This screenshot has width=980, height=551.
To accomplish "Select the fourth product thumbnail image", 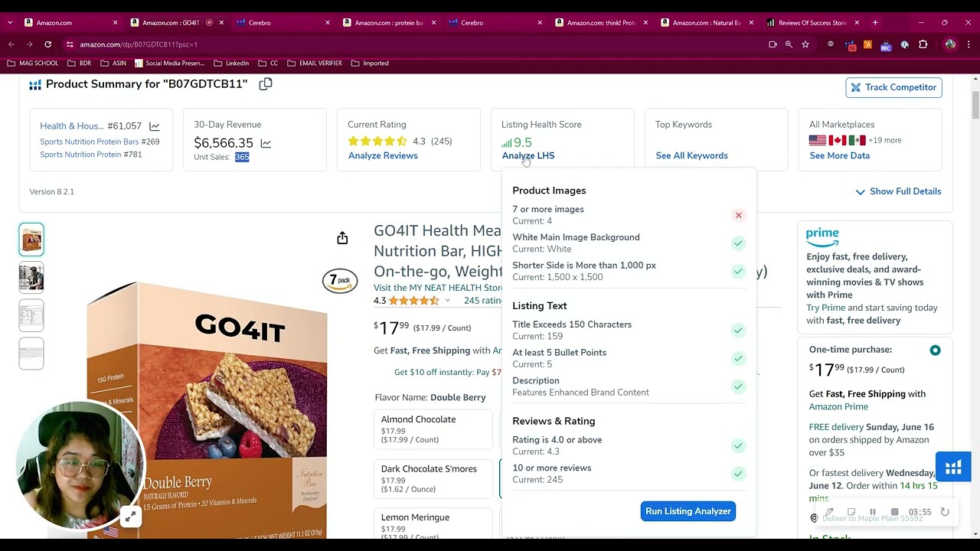I will coord(31,354).
